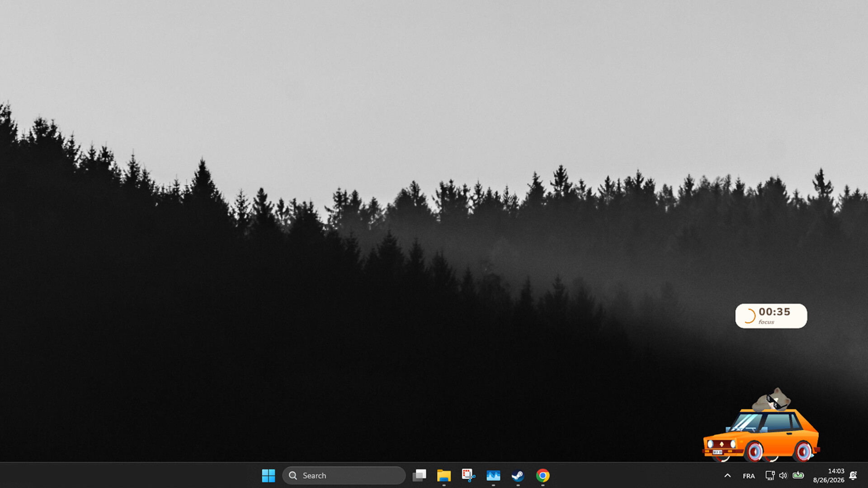
Task: Switch to Steam on the taskbar
Action: (518, 475)
